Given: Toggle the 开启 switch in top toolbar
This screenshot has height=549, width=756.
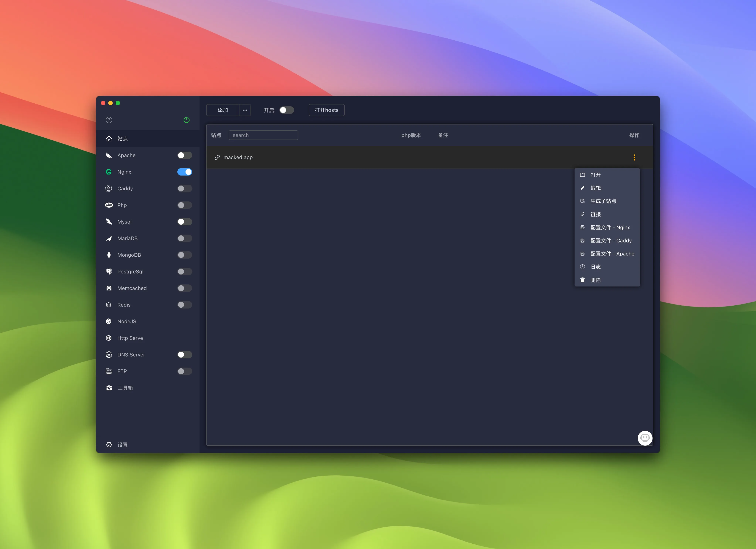Looking at the screenshot, I should [286, 110].
